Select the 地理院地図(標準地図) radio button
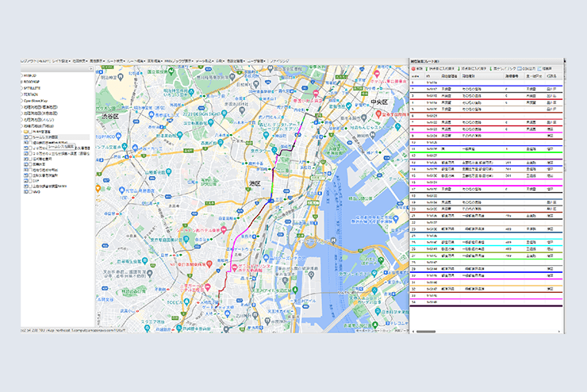The height and width of the screenshot is (392, 587). tap(21, 107)
